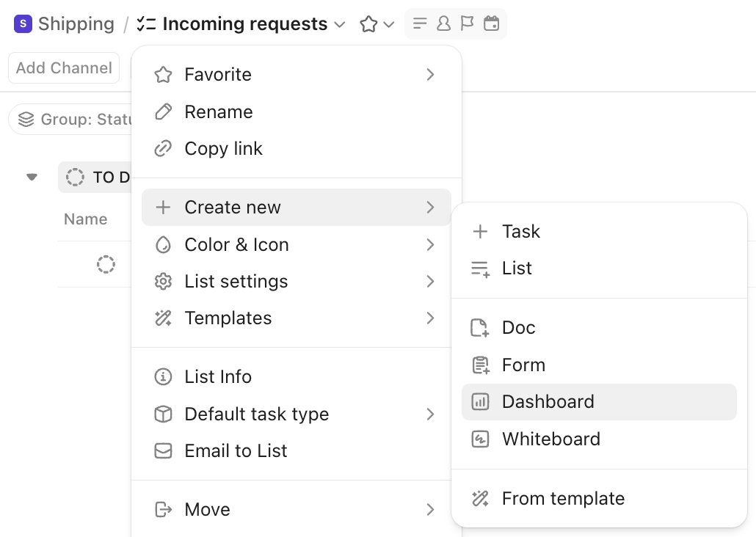Toggle the TO DO status circle
Screen dimensions: 756x537
(76, 177)
